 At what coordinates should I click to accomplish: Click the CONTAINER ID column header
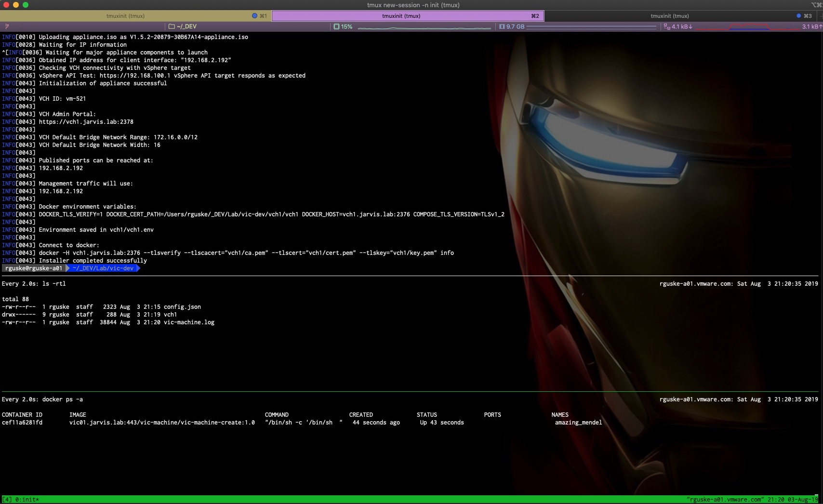coord(22,415)
